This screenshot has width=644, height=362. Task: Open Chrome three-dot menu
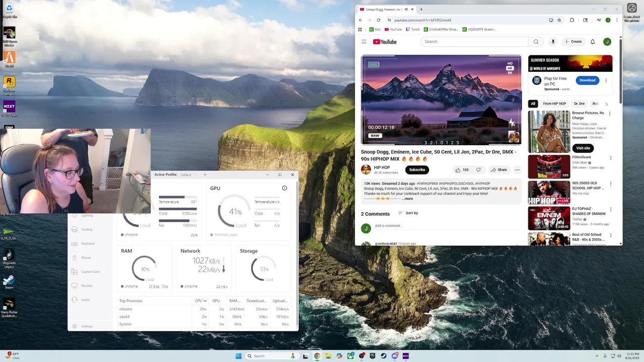617,20
